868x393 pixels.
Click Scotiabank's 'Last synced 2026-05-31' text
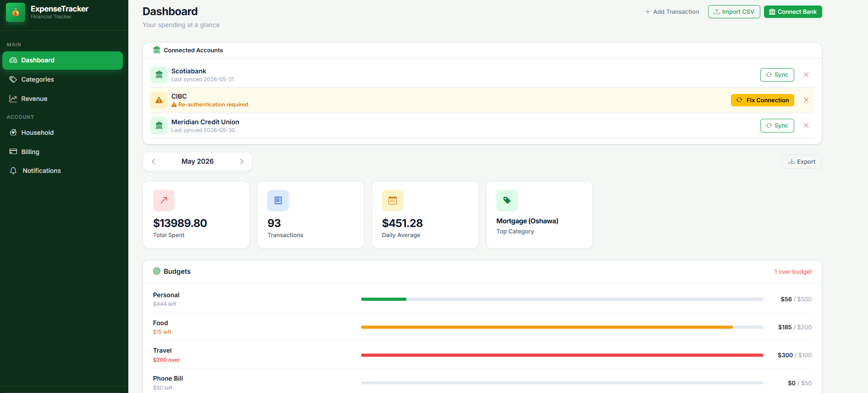pyautogui.click(x=203, y=79)
